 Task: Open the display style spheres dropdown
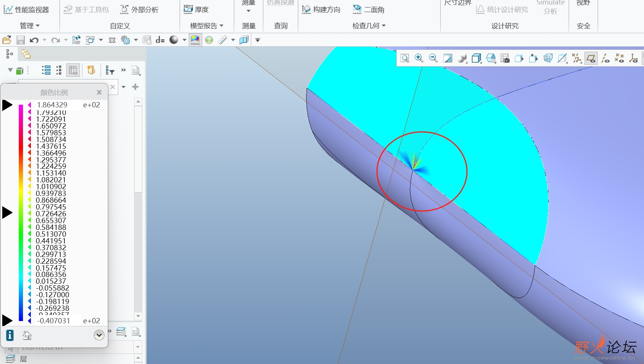(x=462, y=58)
